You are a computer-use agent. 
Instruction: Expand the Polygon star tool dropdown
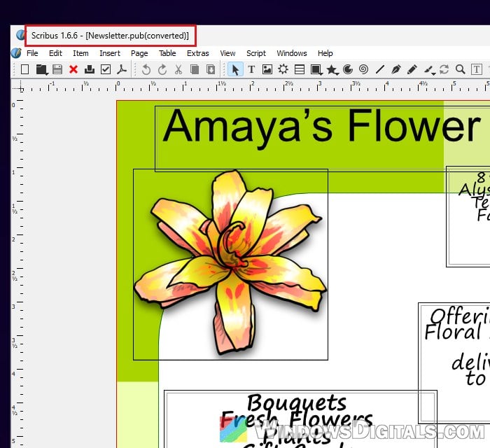point(337,74)
